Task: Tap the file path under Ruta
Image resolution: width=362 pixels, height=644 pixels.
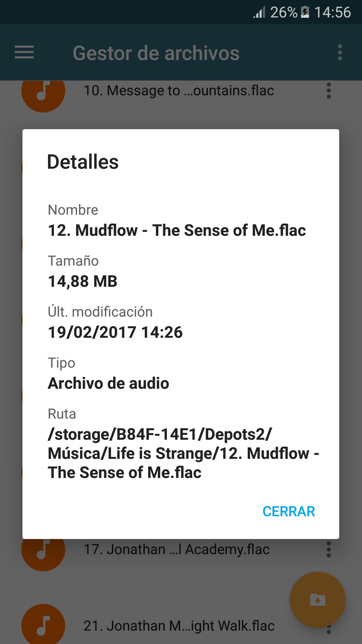Action: pos(183,453)
